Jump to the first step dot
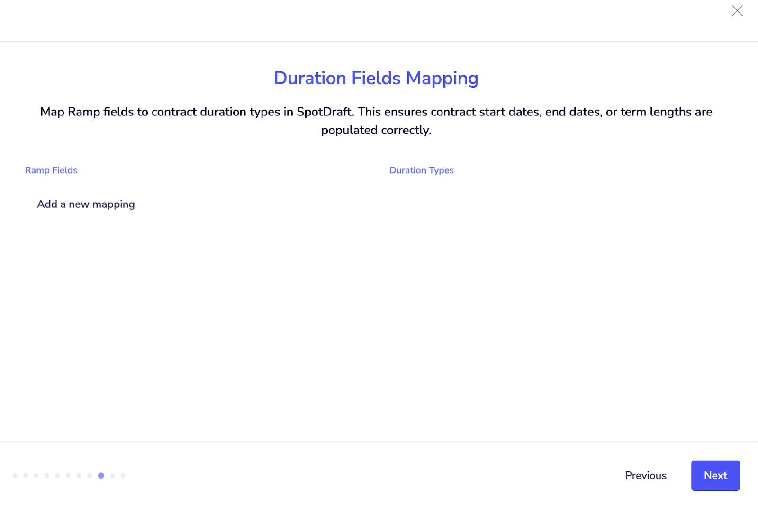758x532 pixels. click(x=15, y=476)
